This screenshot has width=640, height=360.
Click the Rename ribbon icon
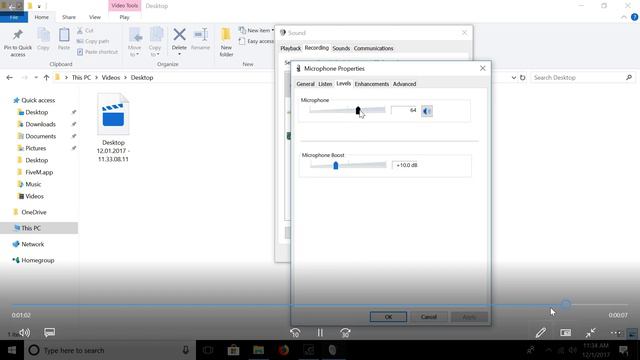tap(200, 35)
